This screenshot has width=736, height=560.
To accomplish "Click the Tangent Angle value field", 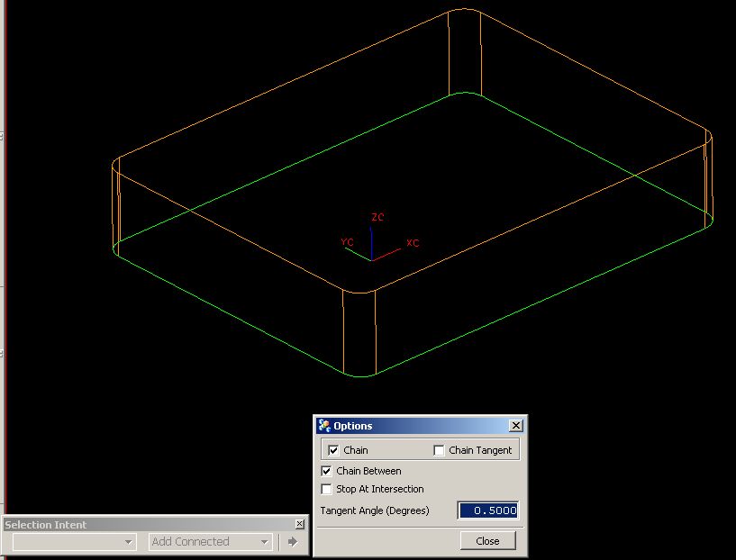I will click(488, 510).
